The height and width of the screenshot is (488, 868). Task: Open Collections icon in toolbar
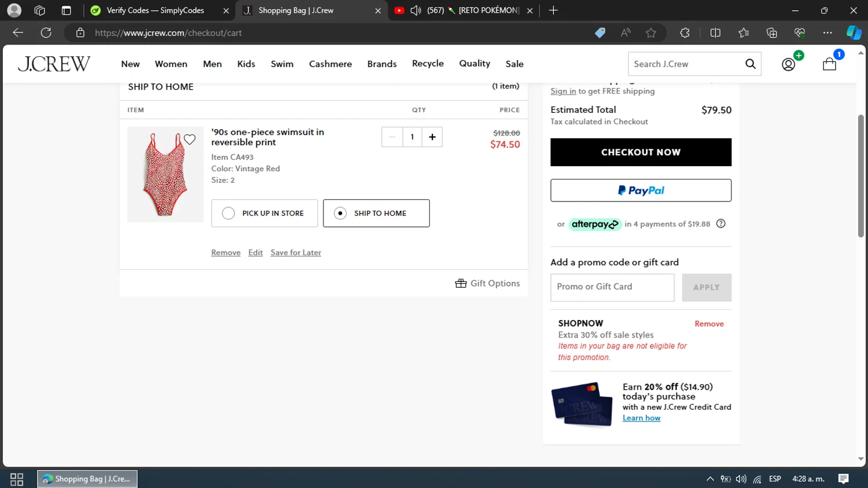(771, 33)
